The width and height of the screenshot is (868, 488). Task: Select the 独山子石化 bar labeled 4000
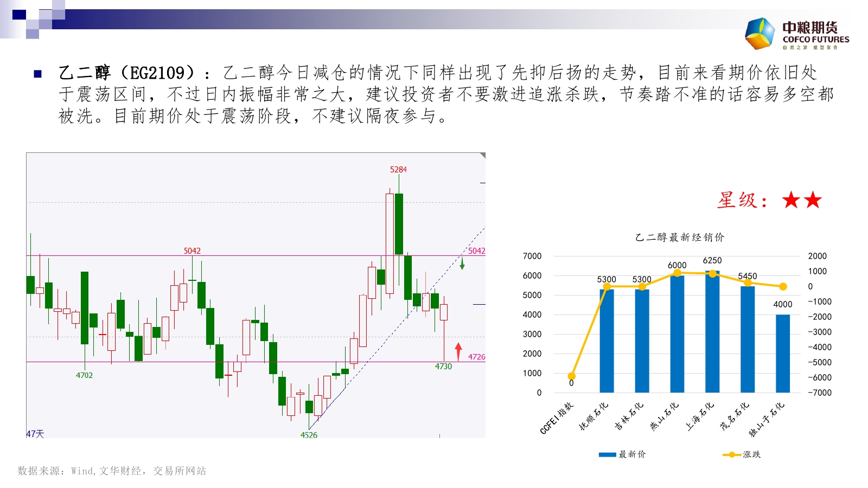782,354
